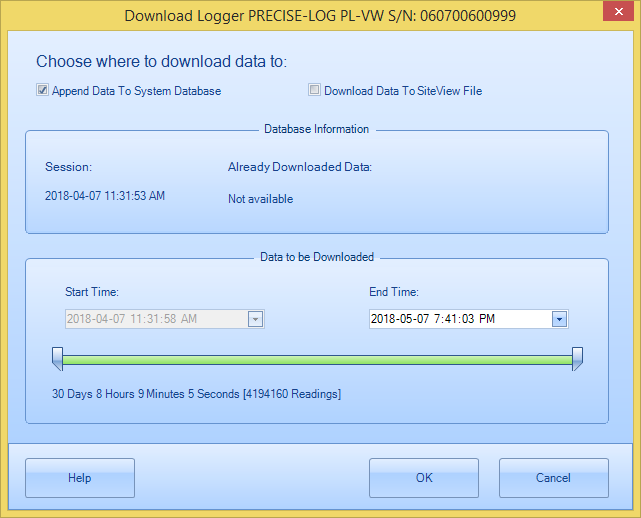Open the Start Time dropdown arrow
The height and width of the screenshot is (518, 641).
coord(255,319)
